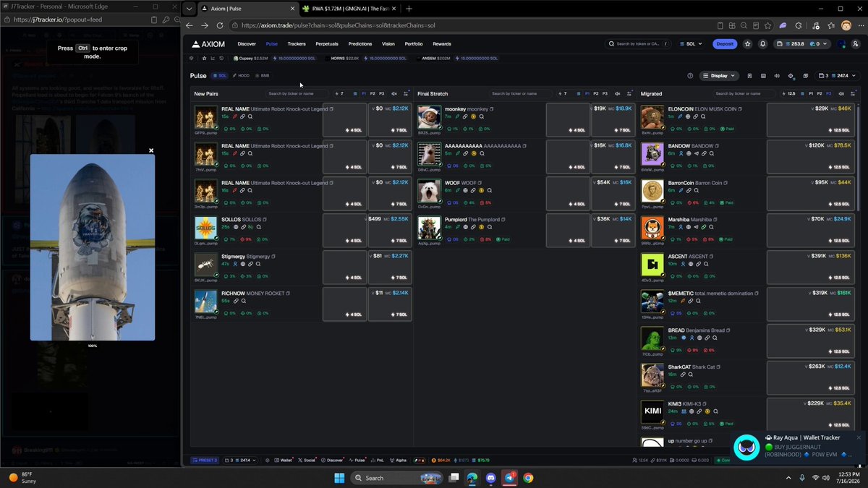Switch Pulse chain filter to BNB
Image resolution: width=868 pixels, height=488 pixels.
pos(263,75)
